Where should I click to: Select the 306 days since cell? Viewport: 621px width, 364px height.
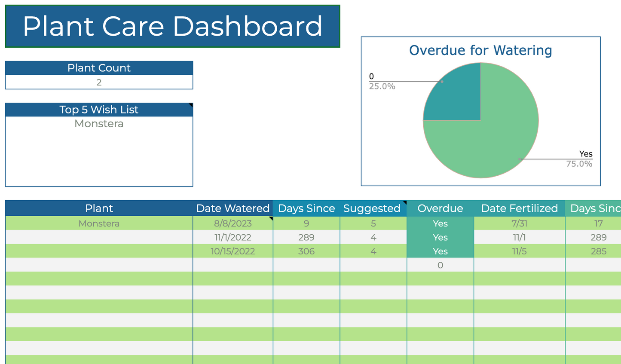tap(306, 251)
